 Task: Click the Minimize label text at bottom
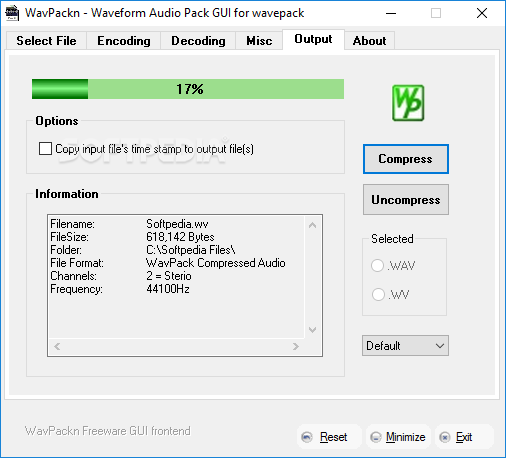tap(405, 437)
